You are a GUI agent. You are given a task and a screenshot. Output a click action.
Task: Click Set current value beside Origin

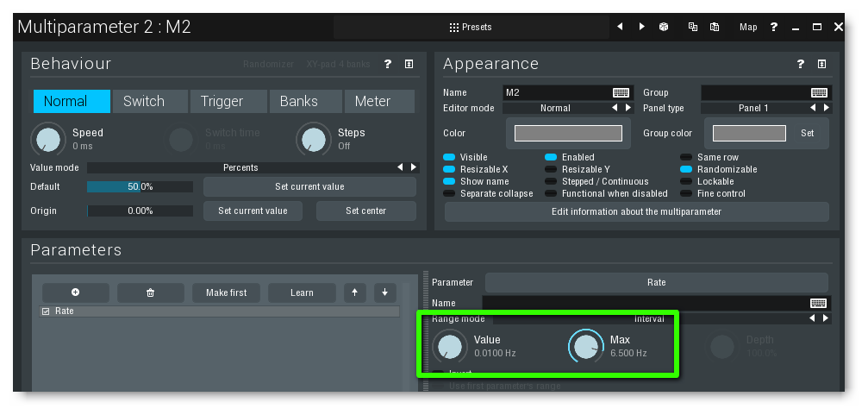pos(253,211)
